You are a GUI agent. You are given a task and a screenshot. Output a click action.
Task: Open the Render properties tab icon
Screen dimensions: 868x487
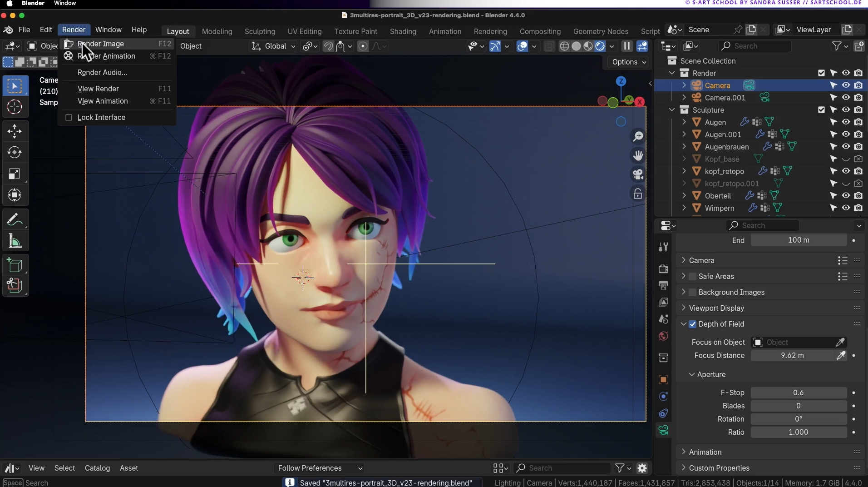[x=663, y=269]
